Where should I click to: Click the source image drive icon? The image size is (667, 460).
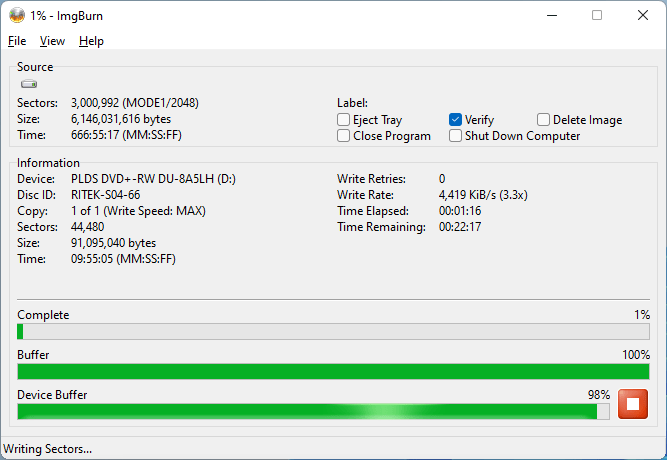coord(29,85)
